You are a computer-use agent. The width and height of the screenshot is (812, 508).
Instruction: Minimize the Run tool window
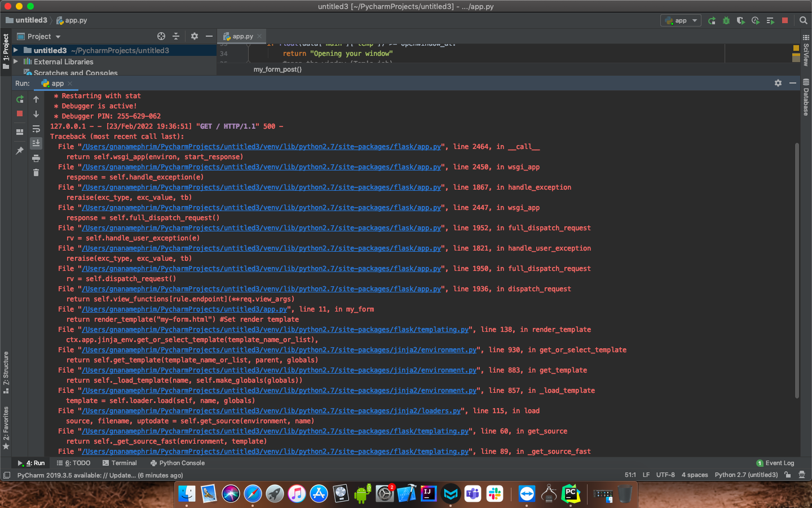pyautogui.click(x=793, y=83)
